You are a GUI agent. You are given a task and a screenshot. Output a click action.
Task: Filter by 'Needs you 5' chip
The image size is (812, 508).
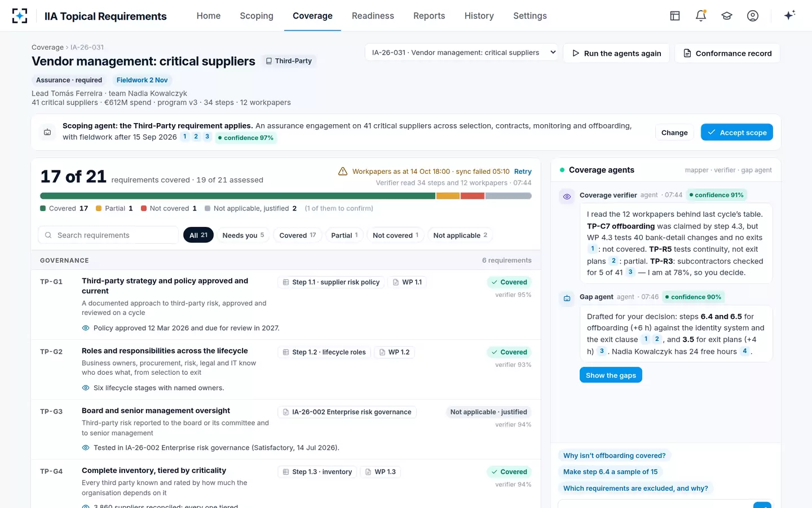tap(243, 235)
